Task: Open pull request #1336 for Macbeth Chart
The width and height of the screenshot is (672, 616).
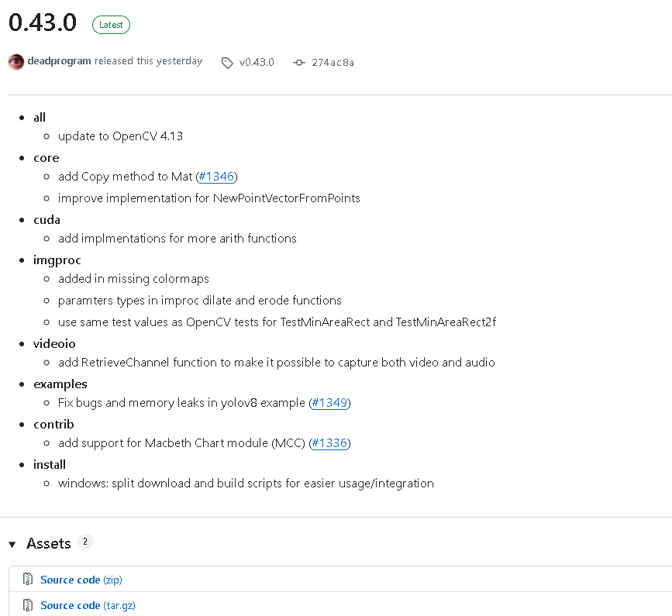Action: [x=329, y=443]
